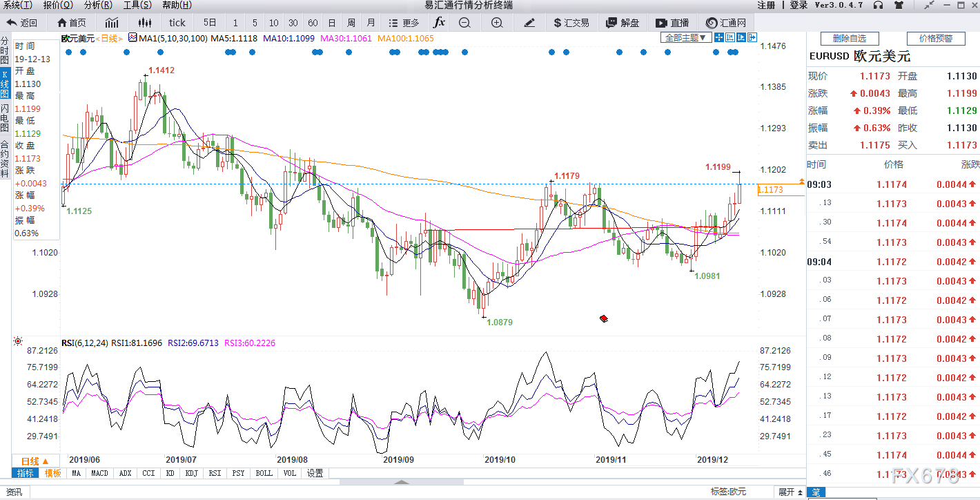Apply the RSI indicator tab
This screenshot has height=500, width=980.
tap(215, 473)
